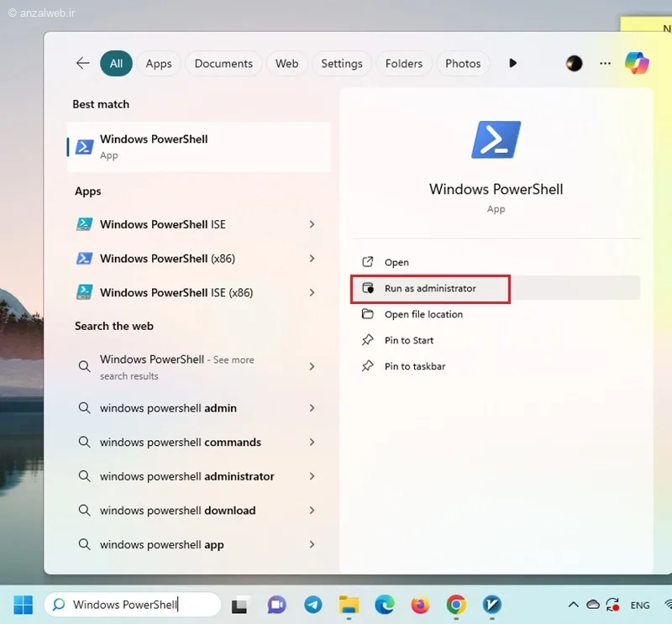Open Copilot from the search window

[x=637, y=63]
